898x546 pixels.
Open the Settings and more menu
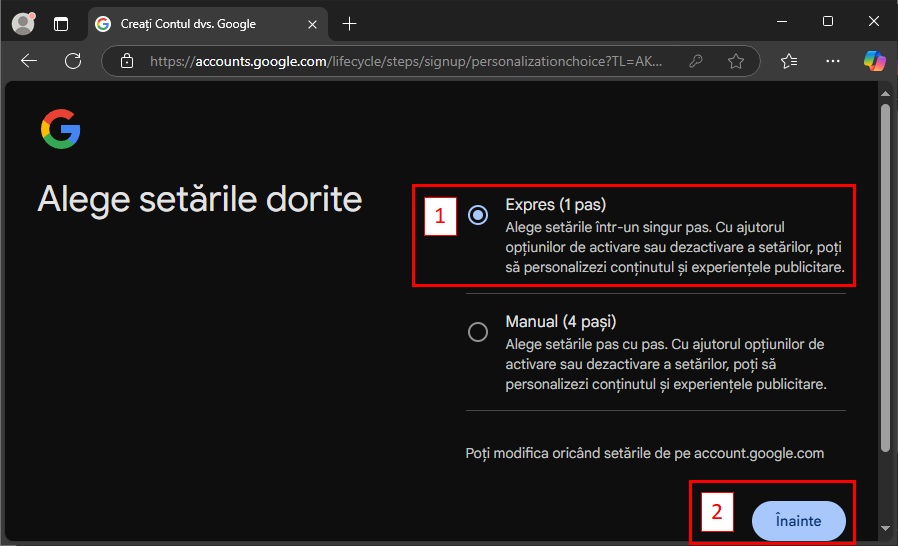[x=832, y=61]
